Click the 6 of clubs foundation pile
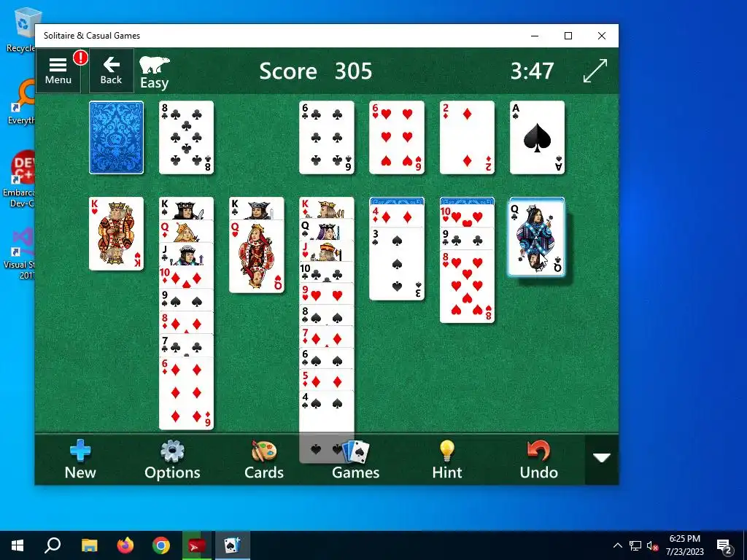The image size is (747, 560). [x=327, y=138]
